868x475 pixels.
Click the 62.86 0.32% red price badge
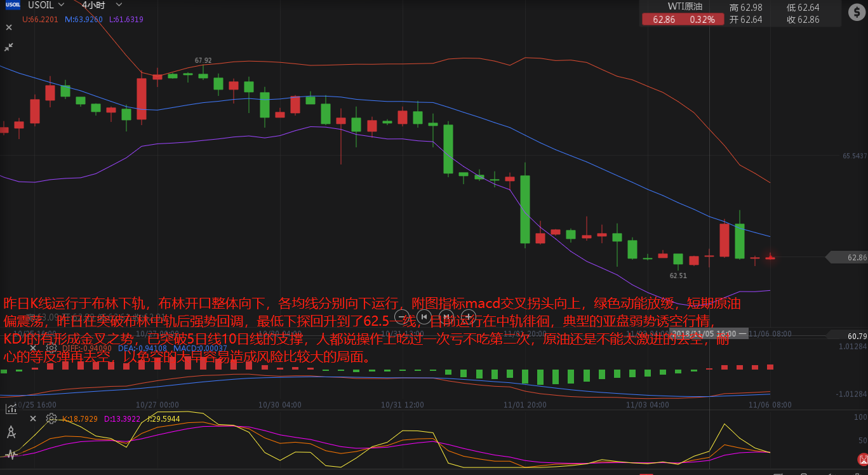point(683,20)
